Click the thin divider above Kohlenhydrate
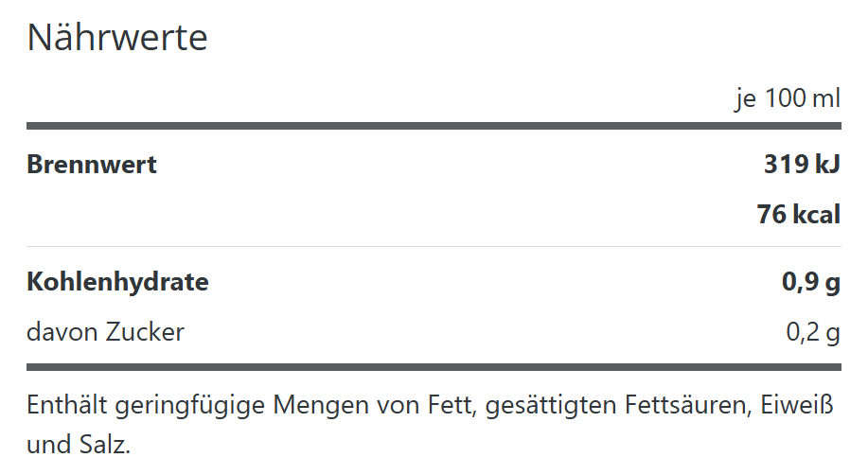The height and width of the screenshot is (475, 868). pyautogui.click(x=434, y=247)
